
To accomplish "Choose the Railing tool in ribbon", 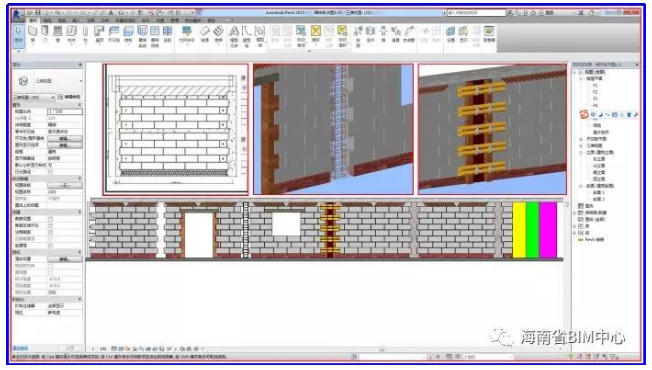I will [x=187, y=34].
